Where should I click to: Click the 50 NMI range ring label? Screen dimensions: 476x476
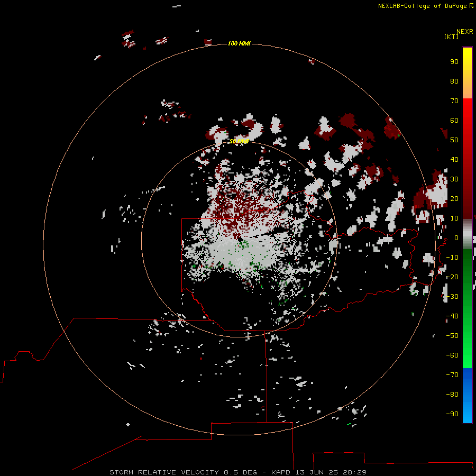(x=239, y=141)
